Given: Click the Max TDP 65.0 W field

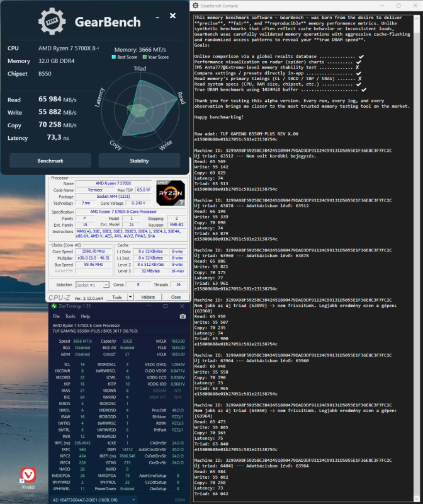Looking at the screenshot, I should (144, 190).
